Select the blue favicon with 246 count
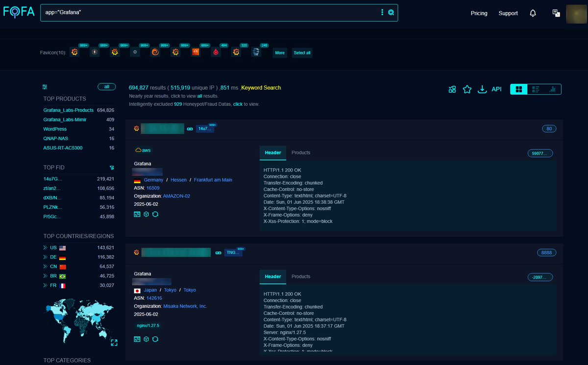 (x=256, y=52)
